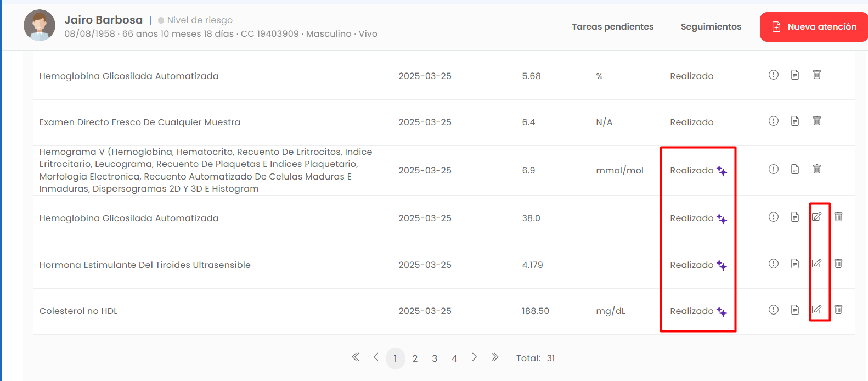Click info icon for Hormona Estimulante row
868x381 pixels.
tap(774, 264)
